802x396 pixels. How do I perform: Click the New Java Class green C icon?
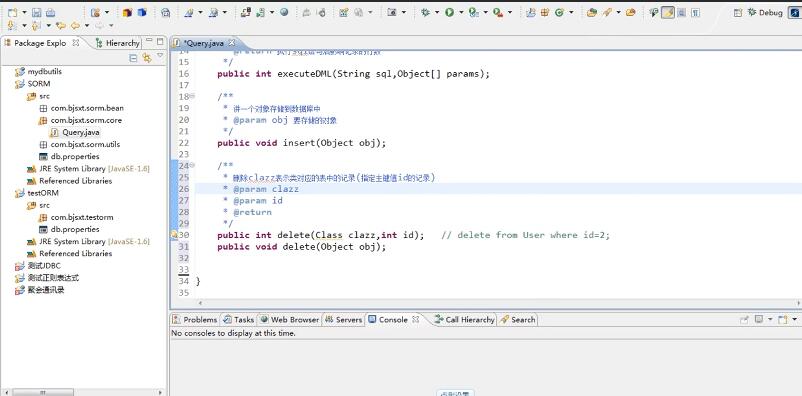[x=559, y=13]
